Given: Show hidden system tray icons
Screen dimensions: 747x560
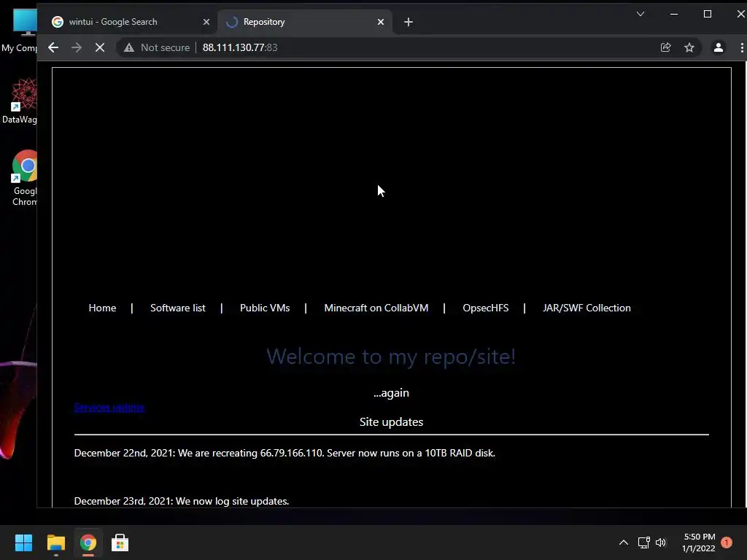Looking at the screenshot, I should click(624, 542).
